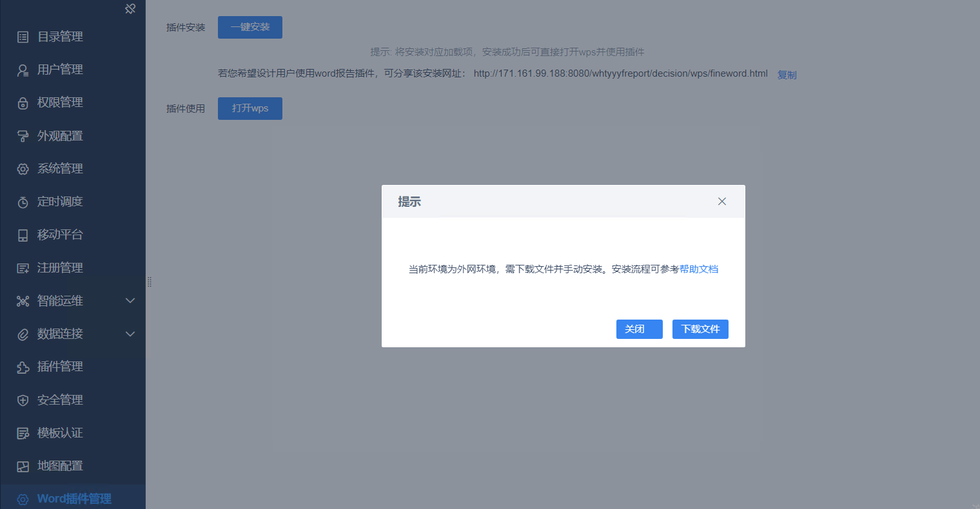Click the 地图配置 map icon
This screenshot has height=509, width=980.
pos(23,466)
